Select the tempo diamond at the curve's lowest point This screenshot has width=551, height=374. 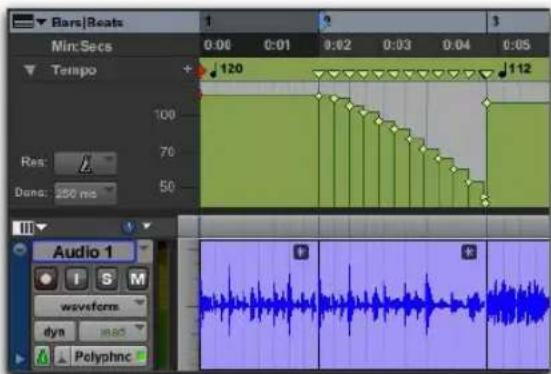485,203
